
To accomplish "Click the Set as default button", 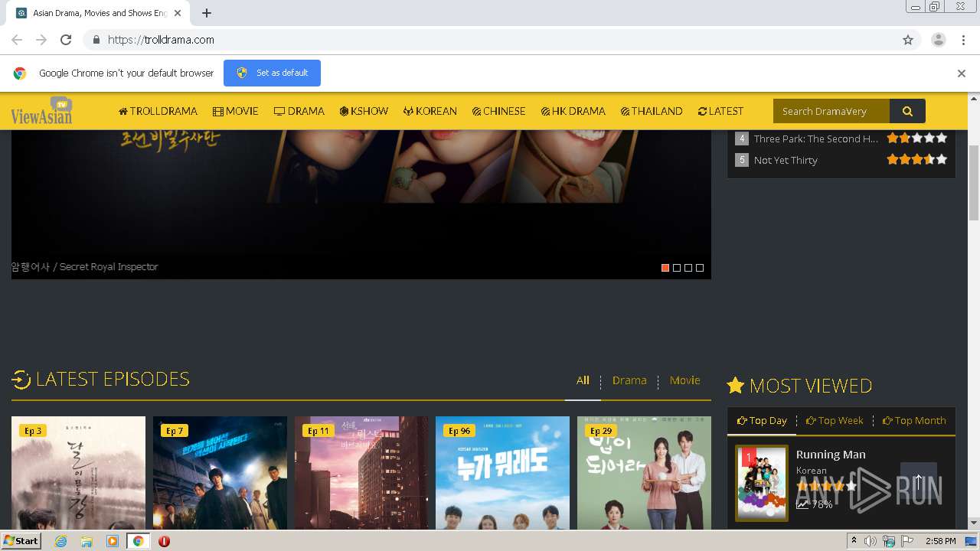I will [272, 73].
